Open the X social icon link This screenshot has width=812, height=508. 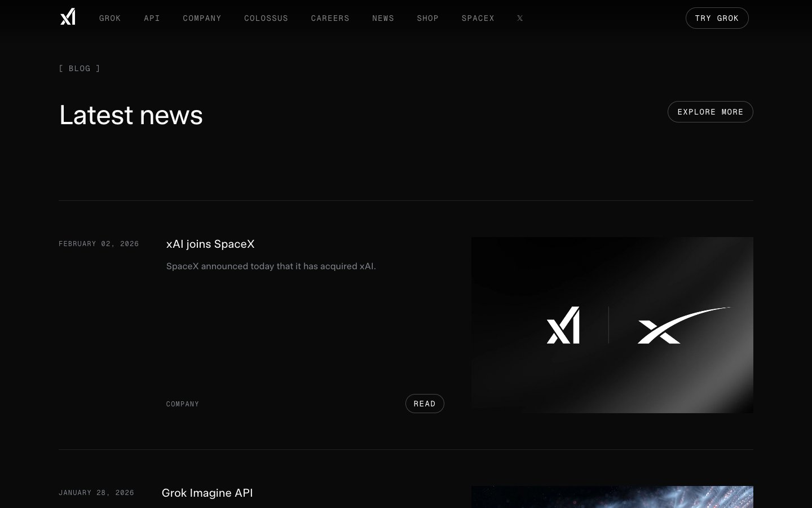coord(520,18)
